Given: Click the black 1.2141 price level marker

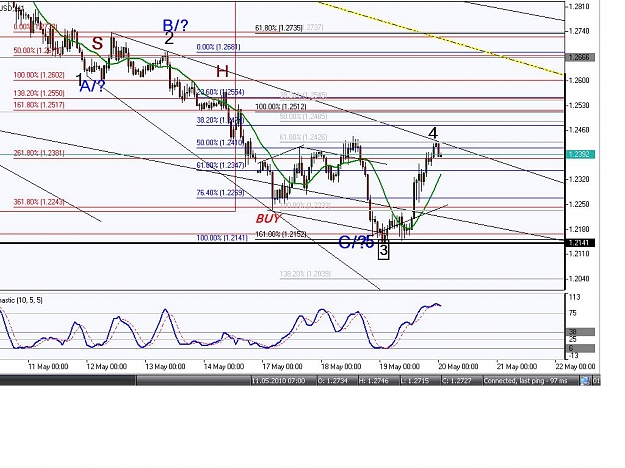Looking at the screenshot, I should click(x=580, y=243).
